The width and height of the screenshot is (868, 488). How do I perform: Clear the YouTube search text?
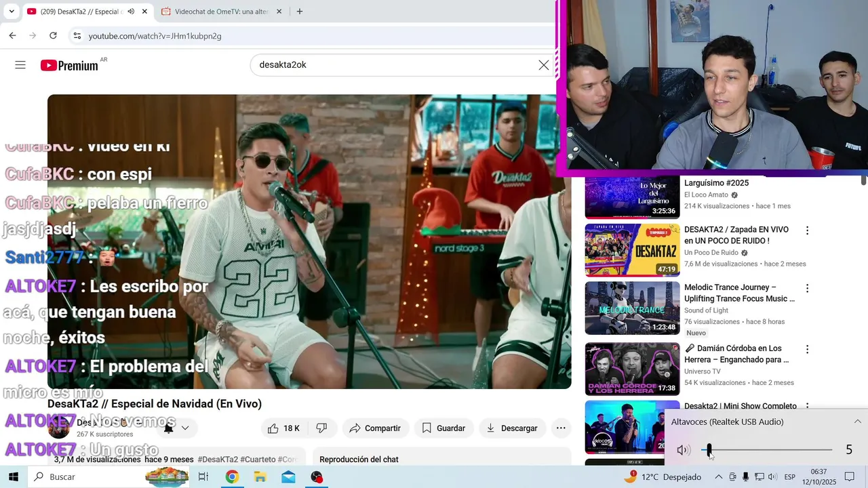tap(544, 65)
